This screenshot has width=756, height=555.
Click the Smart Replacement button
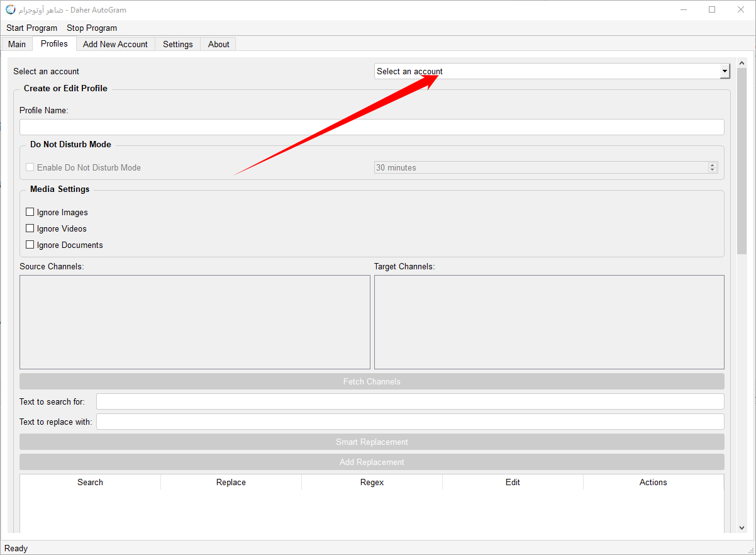[371, 442]
